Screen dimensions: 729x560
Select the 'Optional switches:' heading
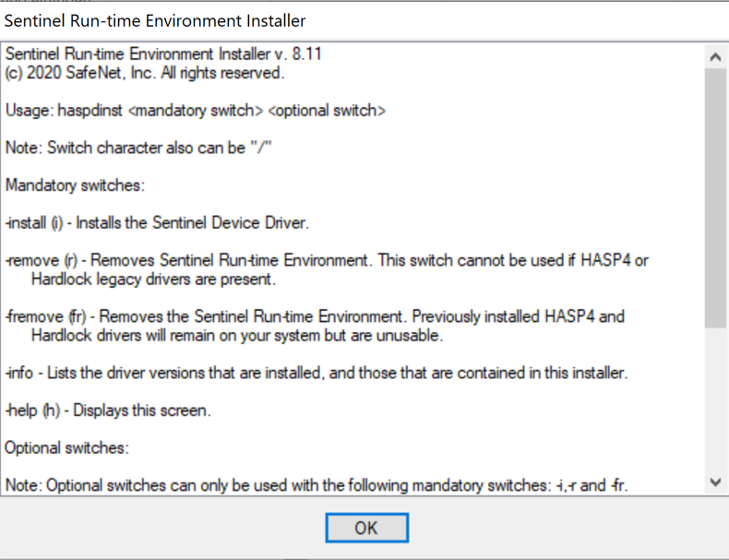click(66, 448)
